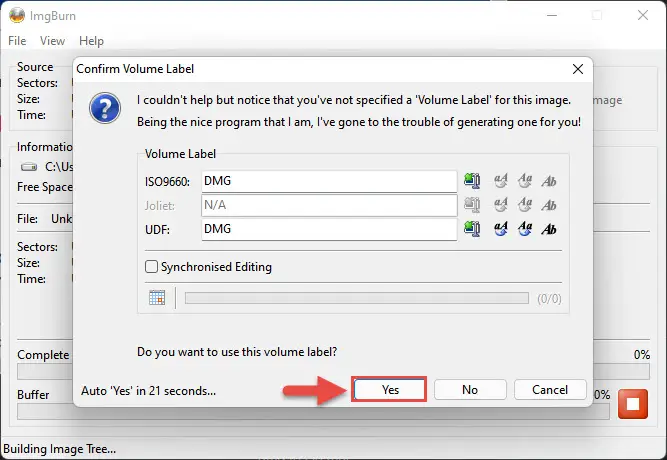Screen dimensions: 667x460
Task: Click the UDF 'Aa' title case icon
Action: (x=525, y=229)
